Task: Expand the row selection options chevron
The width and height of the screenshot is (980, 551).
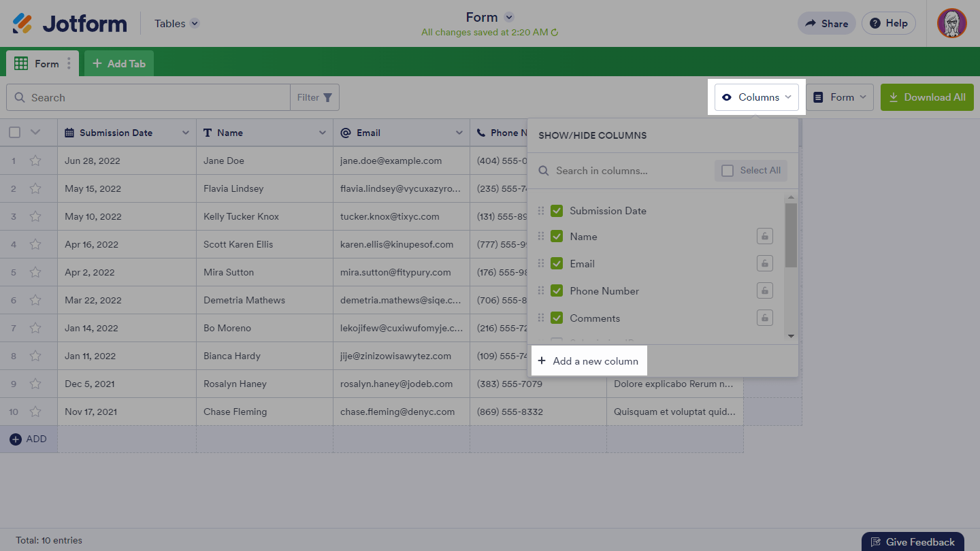Action: [35, 133]
